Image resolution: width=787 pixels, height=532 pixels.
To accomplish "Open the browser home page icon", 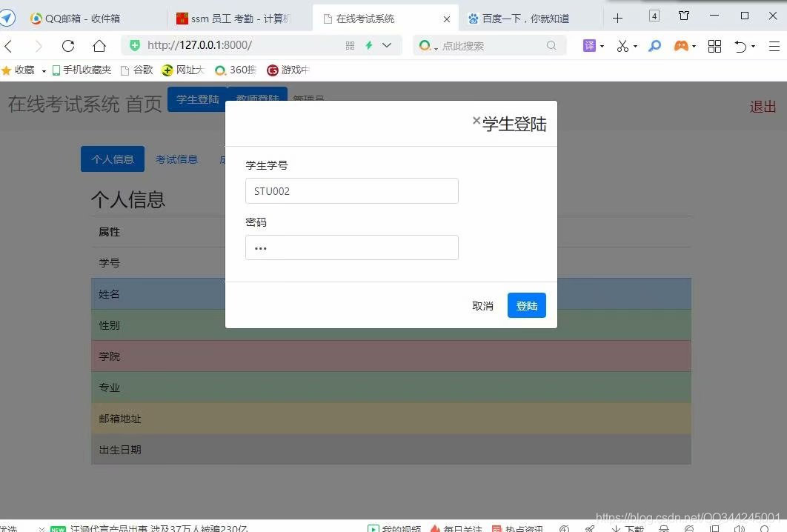I will (x=99, y=46).
